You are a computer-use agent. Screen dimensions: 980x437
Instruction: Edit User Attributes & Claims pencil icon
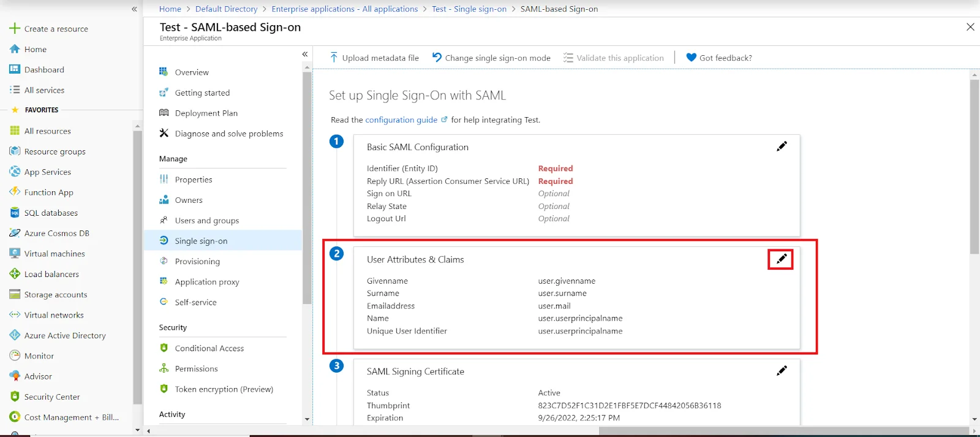[782, 259]
